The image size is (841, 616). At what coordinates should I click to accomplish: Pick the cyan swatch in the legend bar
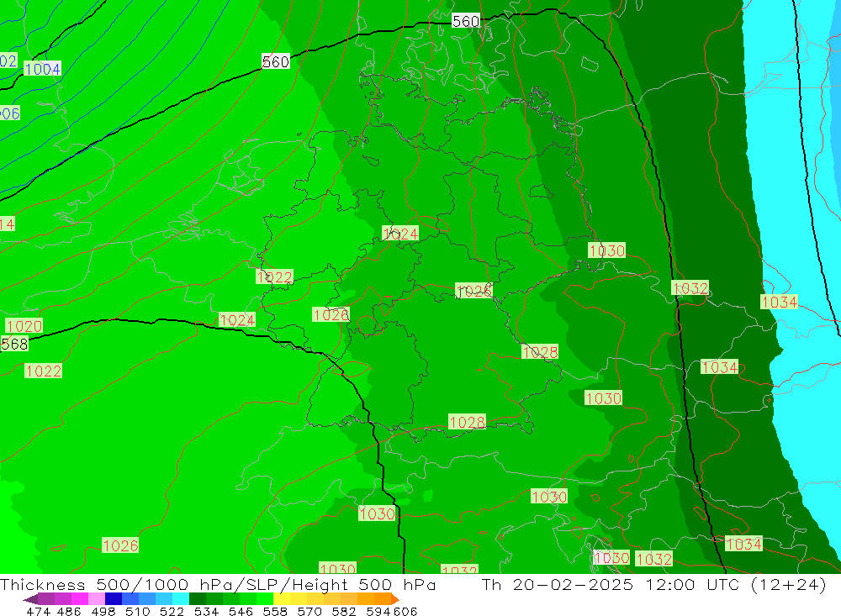[181, 599]
